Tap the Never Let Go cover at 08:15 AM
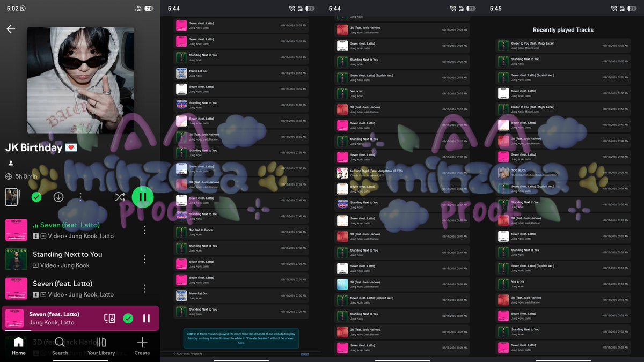Screen dimensions: 644x362 [x=181, y=73]
